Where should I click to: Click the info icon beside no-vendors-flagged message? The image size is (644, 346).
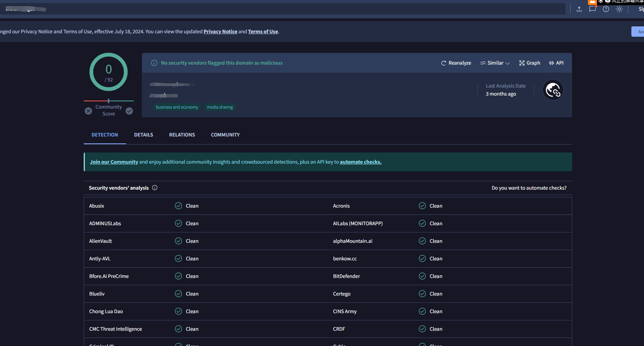point(154,63)
